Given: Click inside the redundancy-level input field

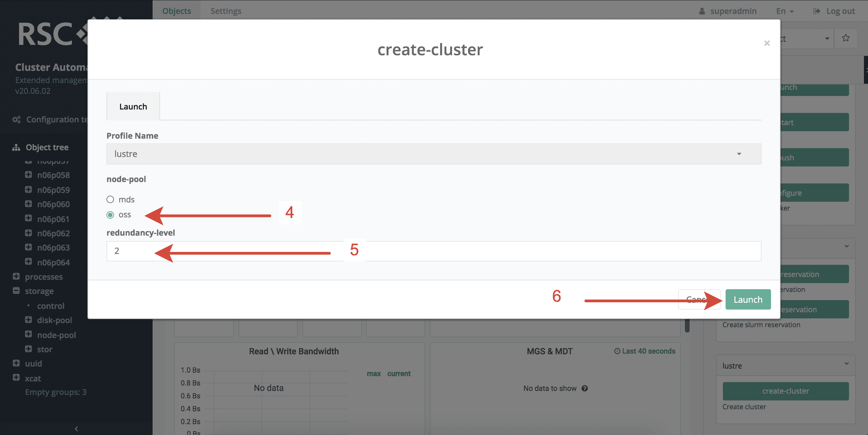Looking at the screenshot, I should (x=237, y=251).
